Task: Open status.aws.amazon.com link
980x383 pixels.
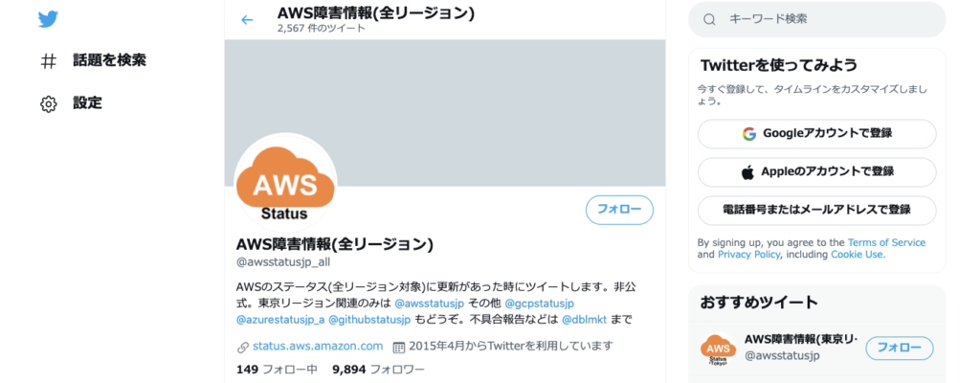Action: pyautogui.click(x=318, y=346)
